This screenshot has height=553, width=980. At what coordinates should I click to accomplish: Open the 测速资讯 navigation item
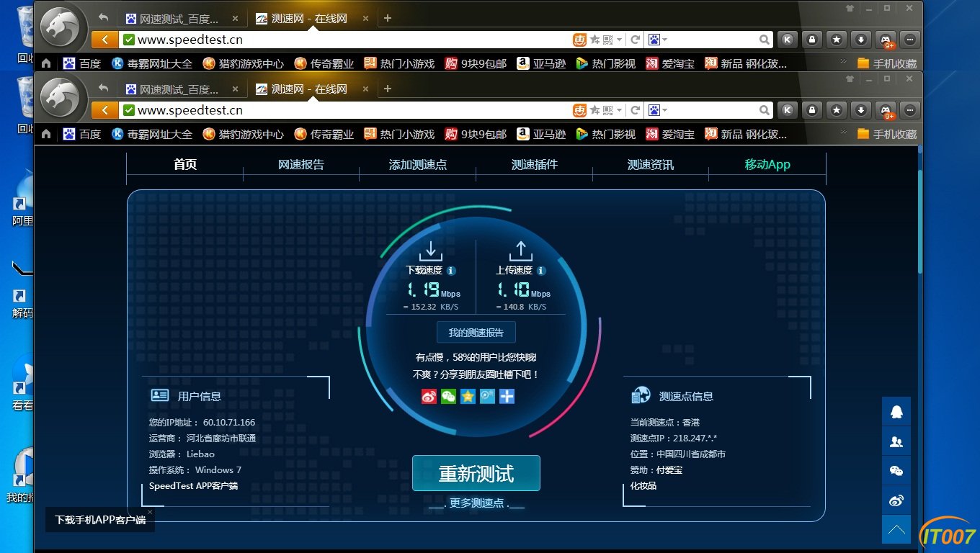click(651, 164)
